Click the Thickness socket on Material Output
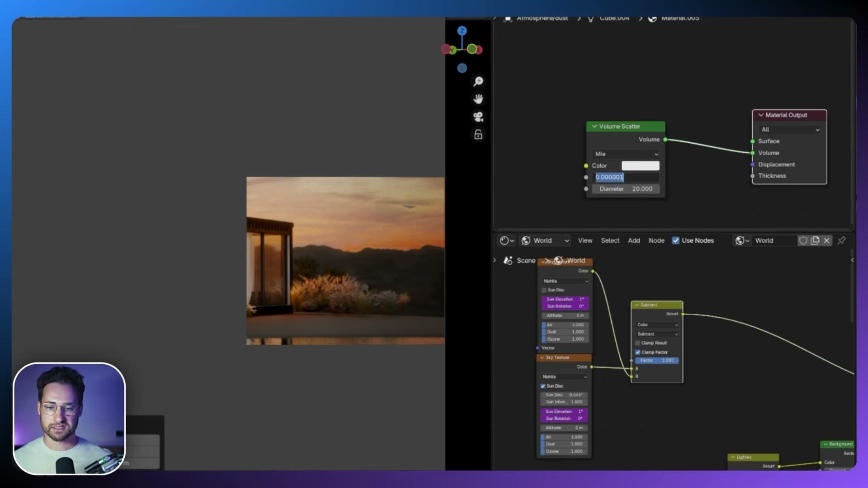This screenshot has width=868, height=488. point(752,176)
